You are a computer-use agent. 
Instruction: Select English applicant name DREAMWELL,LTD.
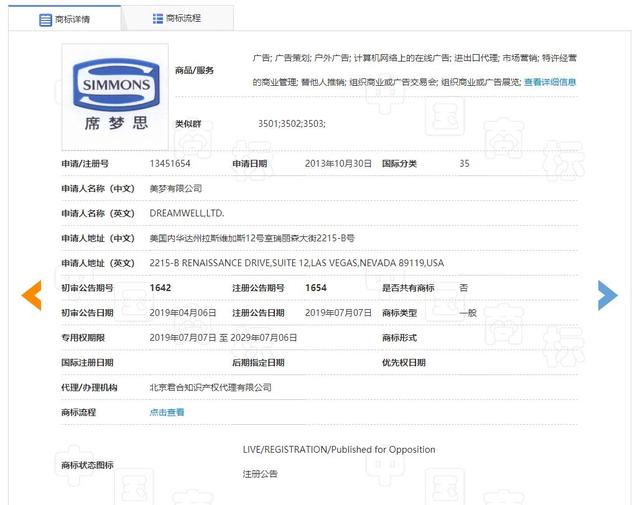(187, 214)
